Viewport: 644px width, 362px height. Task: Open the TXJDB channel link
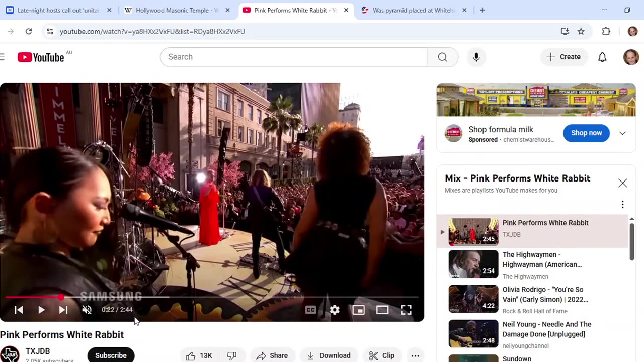click(38, 351)
